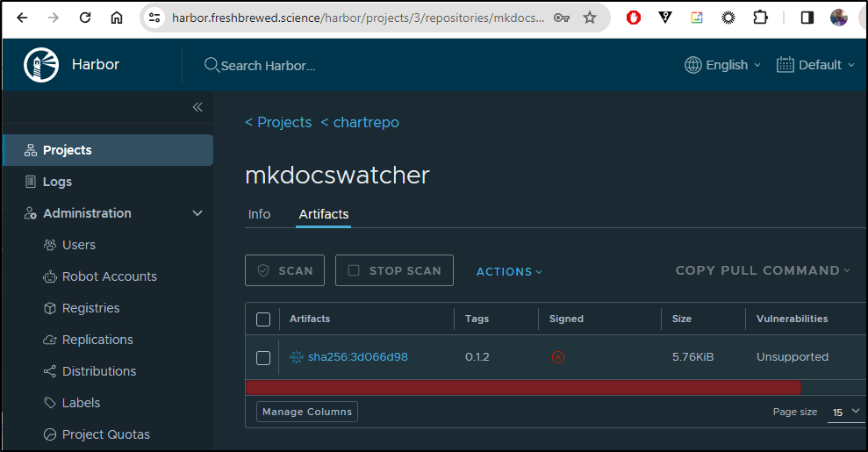Open the ACTIONS dropdown
Image resolution: width=868 pixels, height=452 pixels.
coord(509,272)
